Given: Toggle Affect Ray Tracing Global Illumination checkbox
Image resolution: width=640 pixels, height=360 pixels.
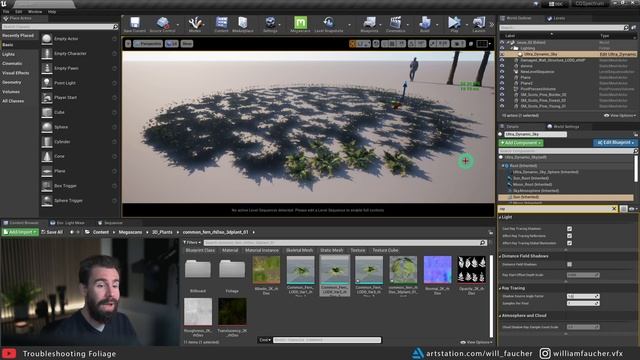Looking at the screenshot, I should click(569, 243).
